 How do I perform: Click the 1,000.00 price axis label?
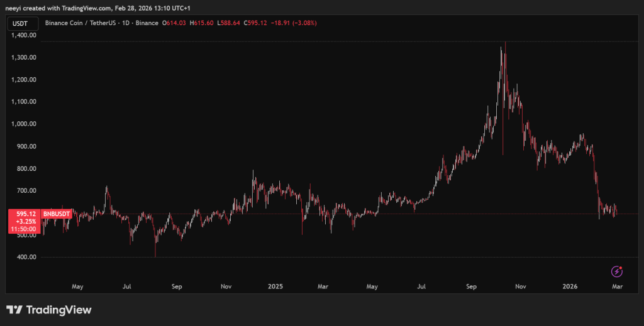[25, 124]
